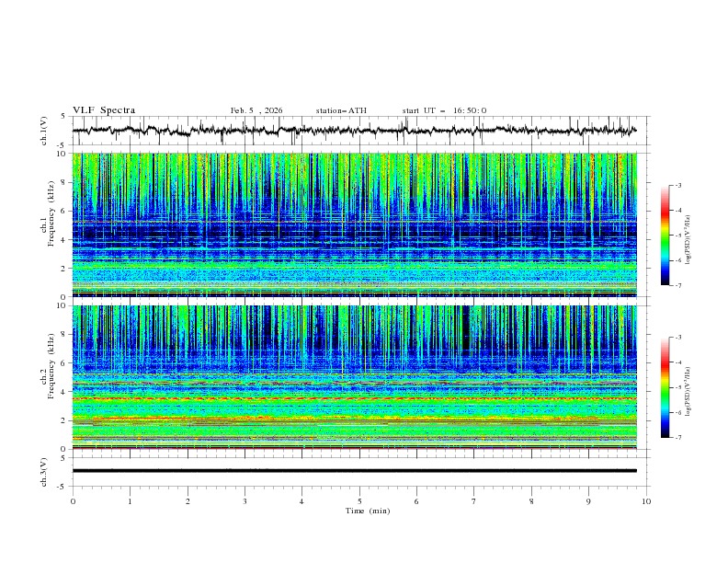Image resolution: width=728 pixels, height=563 pixels.
Task: Click the ch.1 spectrogram panel
Action: (355, 224)
